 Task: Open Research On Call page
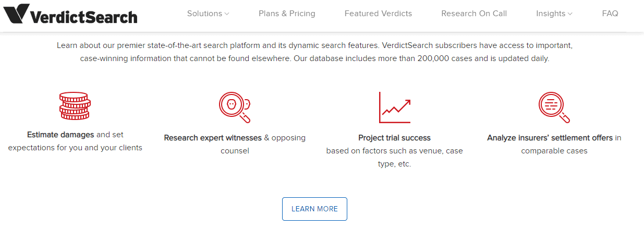pyautogui.click(x=474, y=14)
